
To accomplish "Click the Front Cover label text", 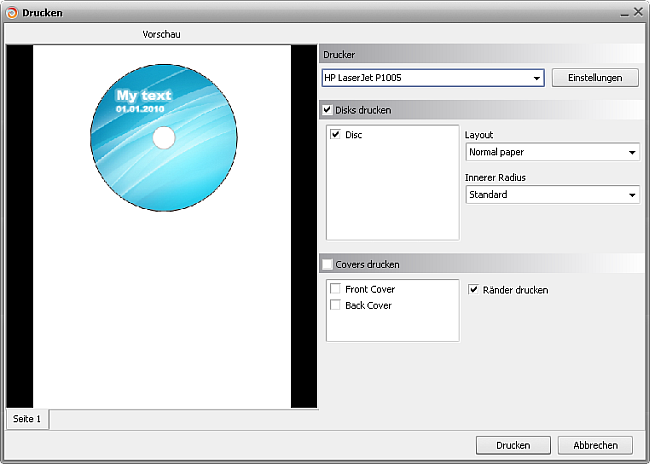I will tap(370, 289).
